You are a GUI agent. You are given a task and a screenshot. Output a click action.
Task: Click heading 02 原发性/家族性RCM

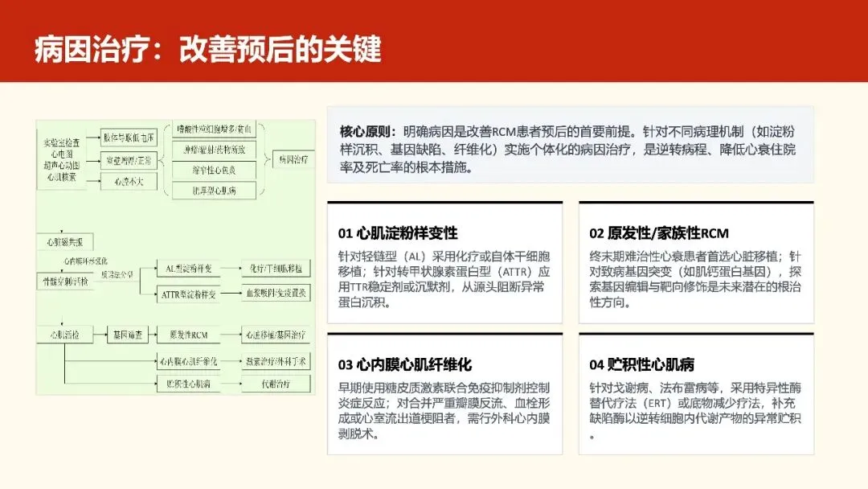coord(659,233)
